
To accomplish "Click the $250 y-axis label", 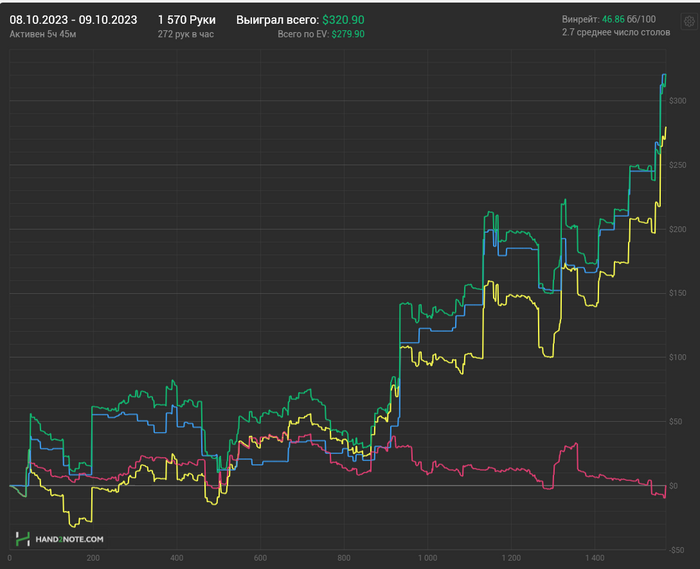I will (677, 165).
